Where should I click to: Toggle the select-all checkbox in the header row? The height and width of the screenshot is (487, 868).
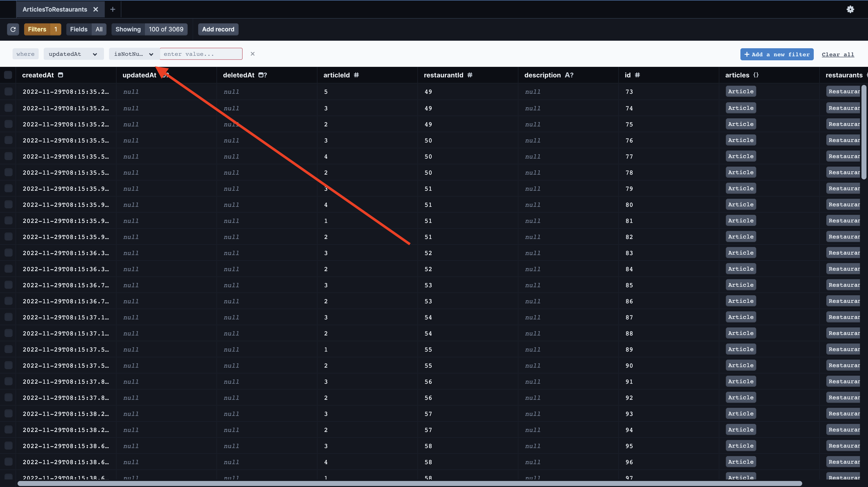tap(8, 75)
